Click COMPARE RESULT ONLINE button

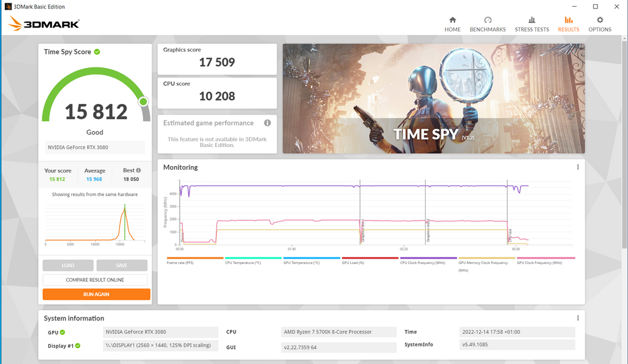(x=95, y=279)
